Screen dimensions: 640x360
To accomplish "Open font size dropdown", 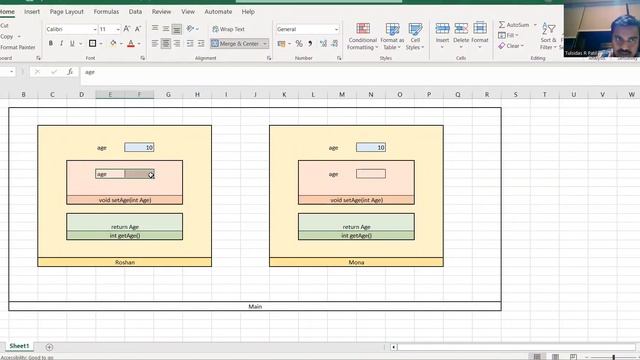I will point(118,29).
